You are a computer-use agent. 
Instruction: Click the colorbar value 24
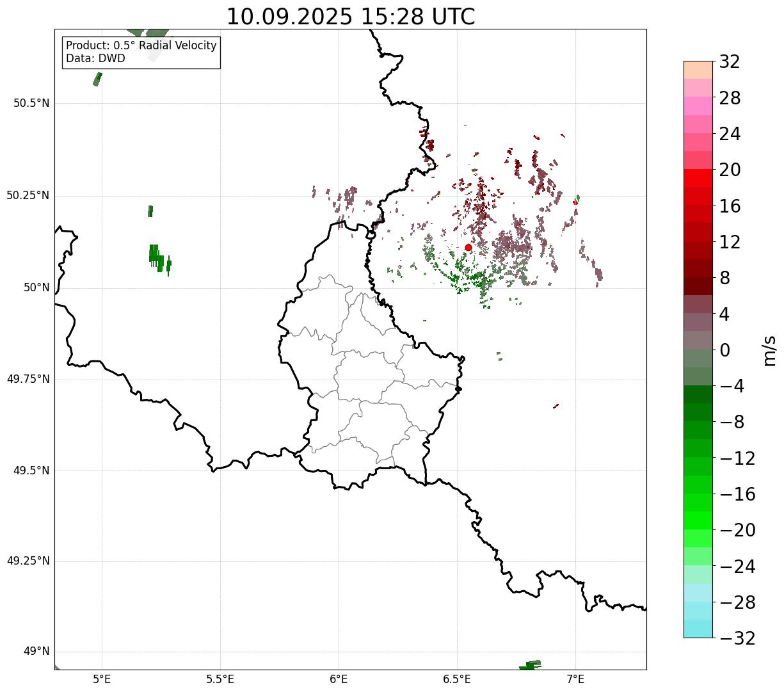(730, 134)
